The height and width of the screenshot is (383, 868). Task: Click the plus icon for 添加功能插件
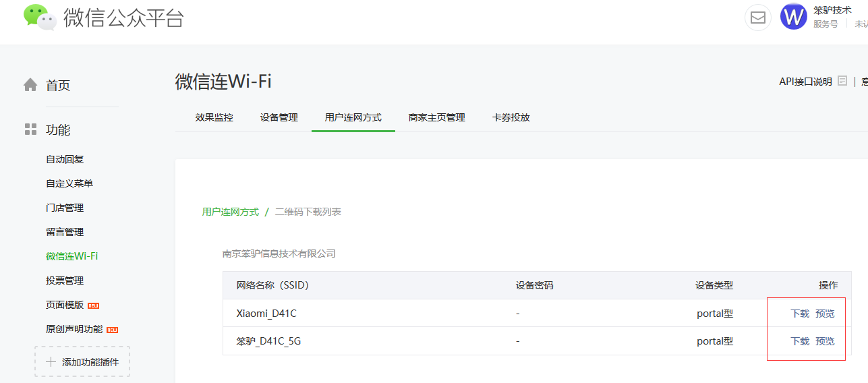tap(51, 362)
